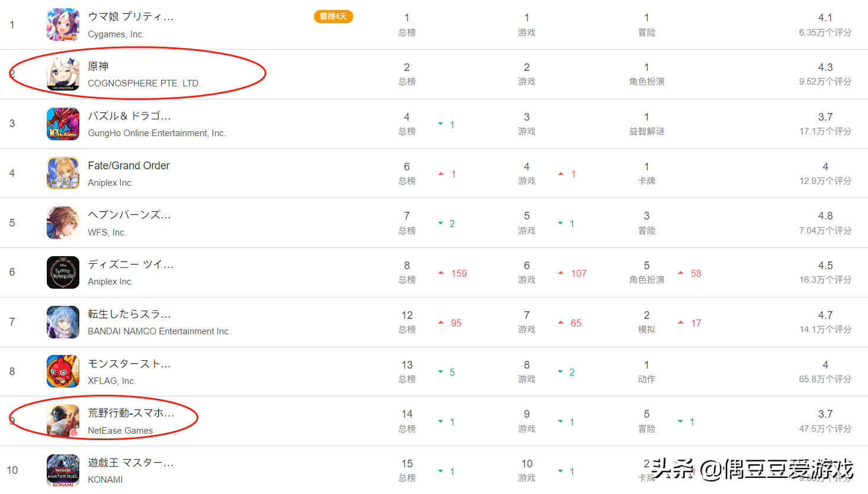Click the 14.1万个评分 rating count

(x=825, y=330)
